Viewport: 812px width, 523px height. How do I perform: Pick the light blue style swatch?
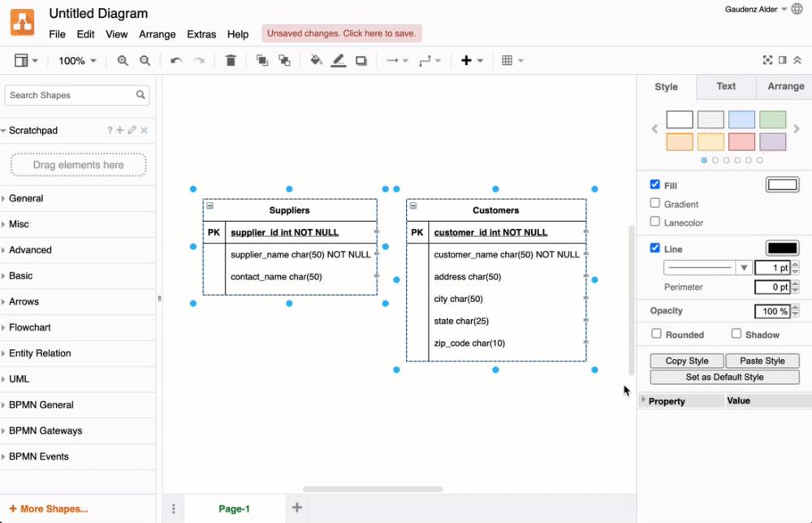(x=741, y=119)
